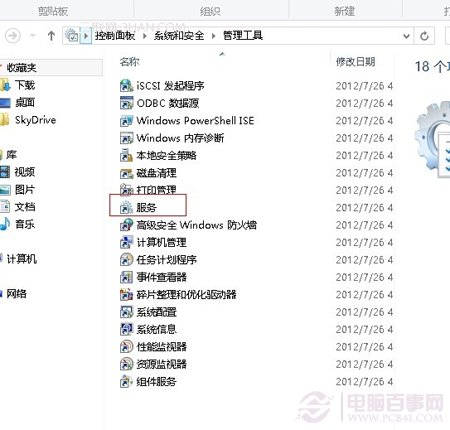450x430 pixels.
Task: Sort by the 修改日期 column header
Action: pos(355,62)
